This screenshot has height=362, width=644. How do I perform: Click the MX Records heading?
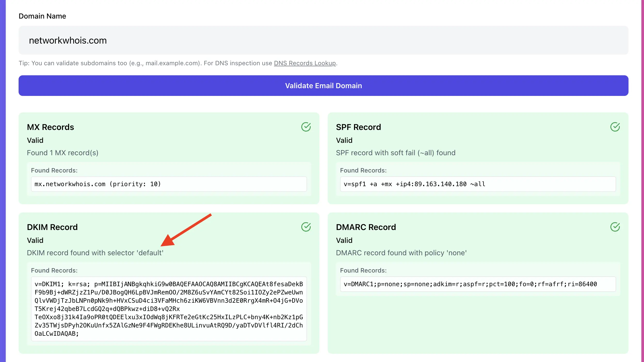(x=51, y=127)
